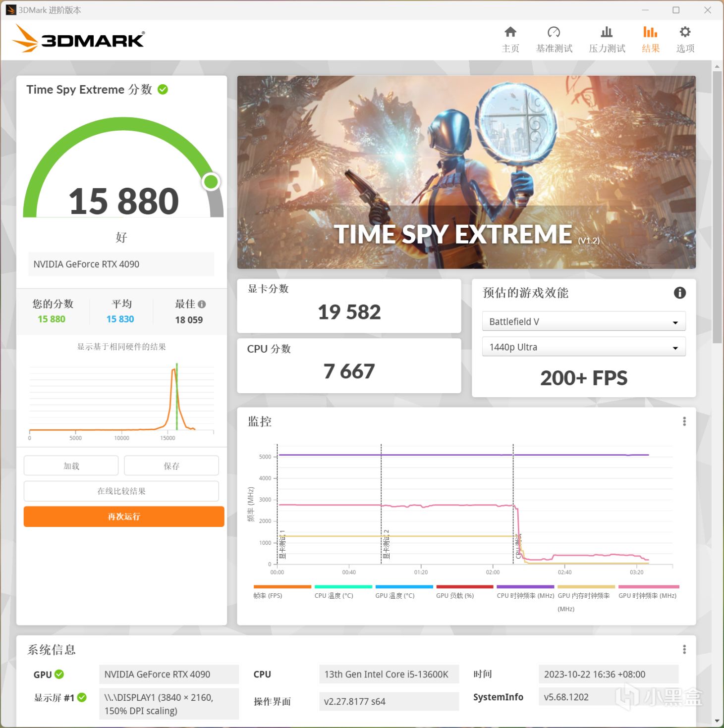Screen dimensions: 724x728
Task: Click the 2023-10-22 16:36 +08:00 time value
Action: point(609,674)
